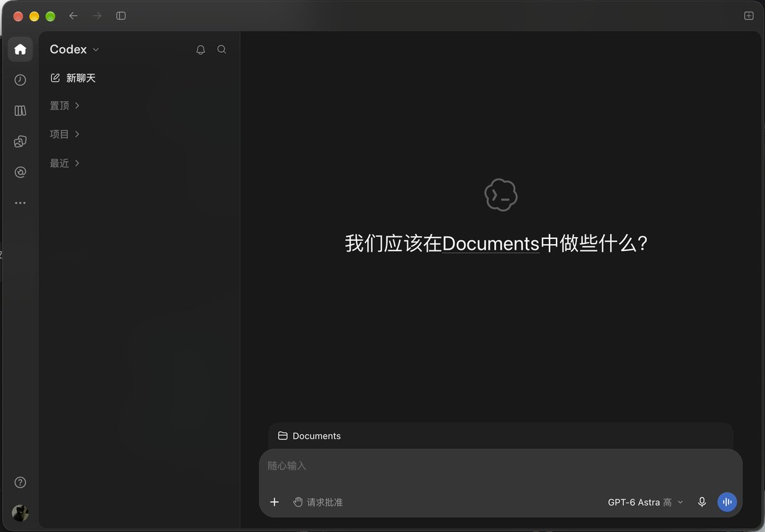This screenshot has height=532, width=765.
Task: Toggle the sidebar panel icon
Action: pyautogui.click(x=121, y=15)
